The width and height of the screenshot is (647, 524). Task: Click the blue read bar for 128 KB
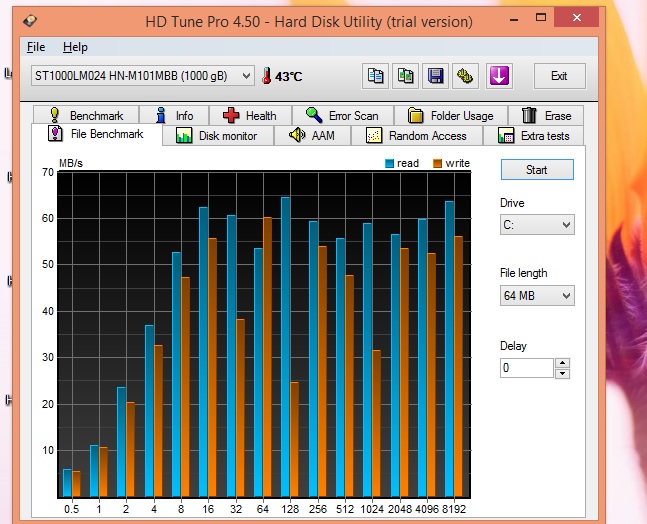285,347
